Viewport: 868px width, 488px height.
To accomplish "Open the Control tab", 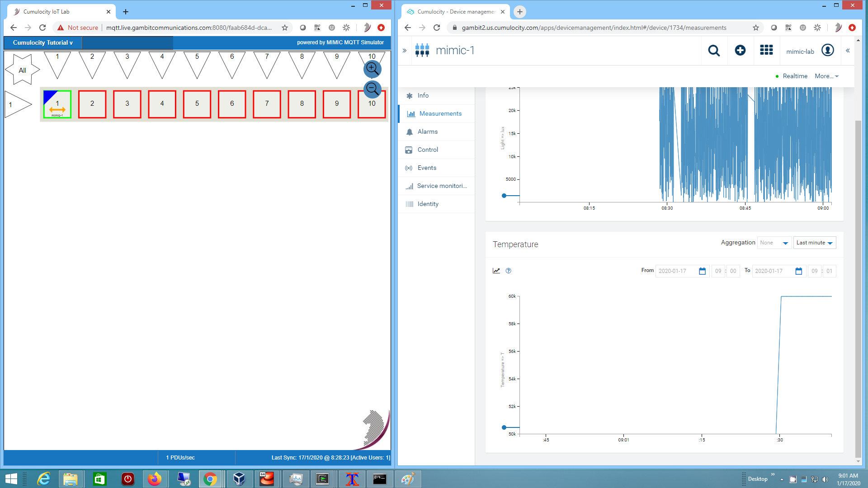I will [436, 150].
